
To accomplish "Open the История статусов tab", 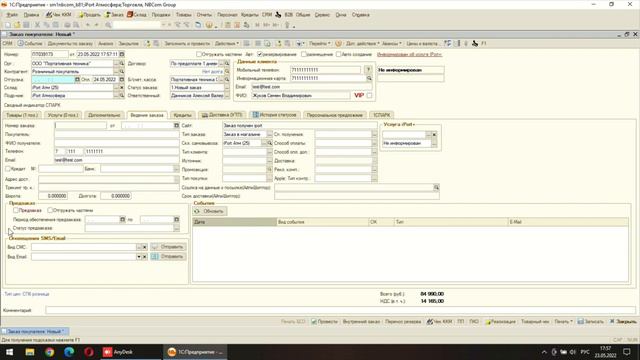I will pos(275,115).
